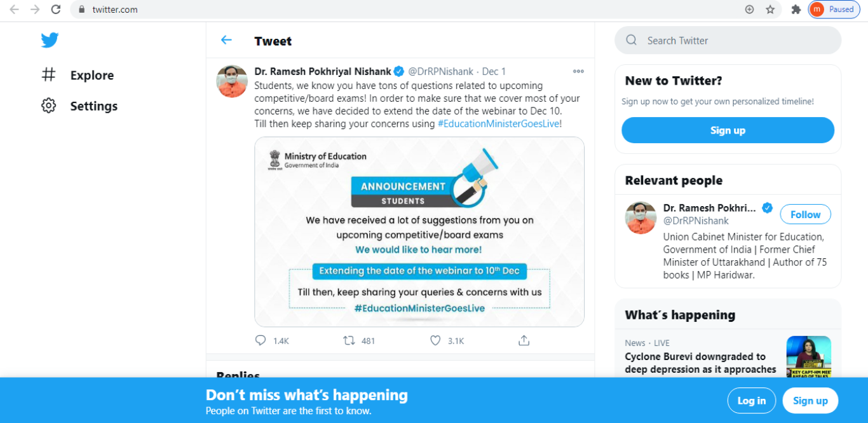Like the tweet with heart icon
This screenshot has height=423, width=868.
435,341
